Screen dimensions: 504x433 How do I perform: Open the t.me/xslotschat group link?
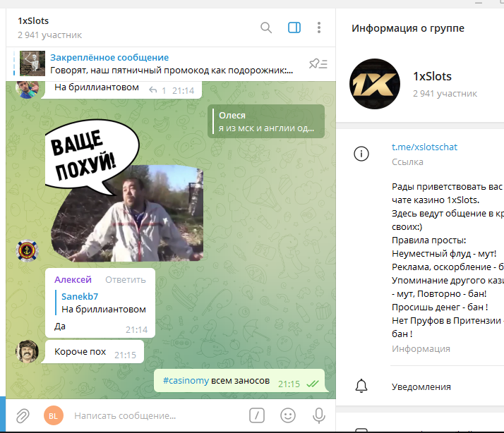pos(424,147)
